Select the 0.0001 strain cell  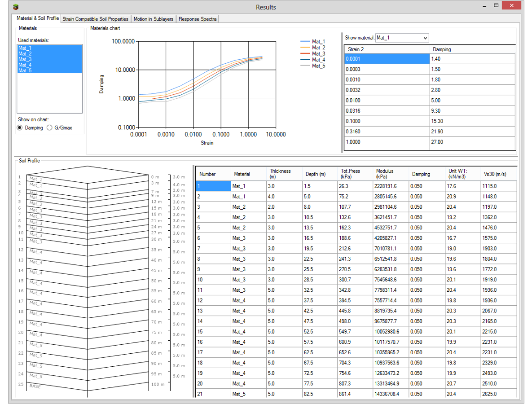tap(387, 59)
